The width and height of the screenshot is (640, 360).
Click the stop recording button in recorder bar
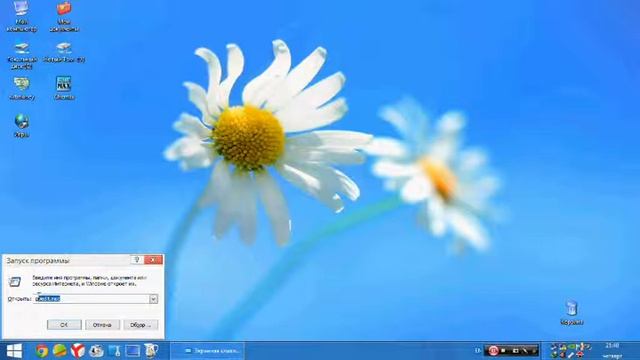[503, 351]
